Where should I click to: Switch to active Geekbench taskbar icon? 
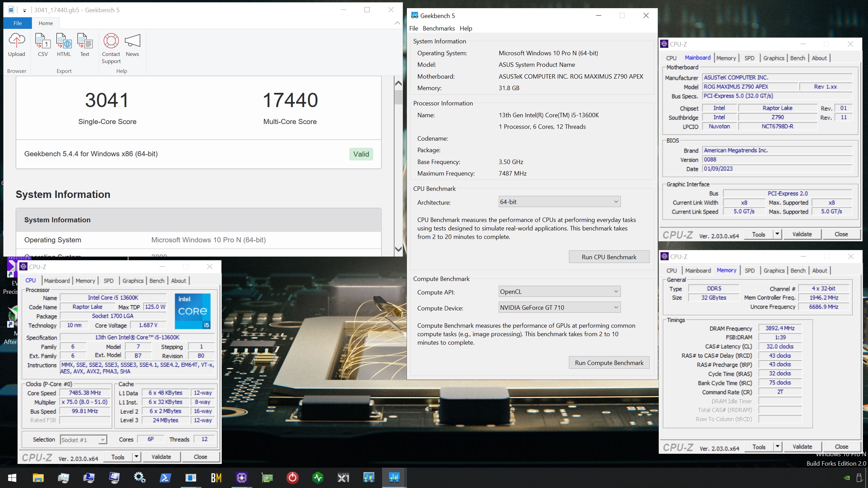394,478
